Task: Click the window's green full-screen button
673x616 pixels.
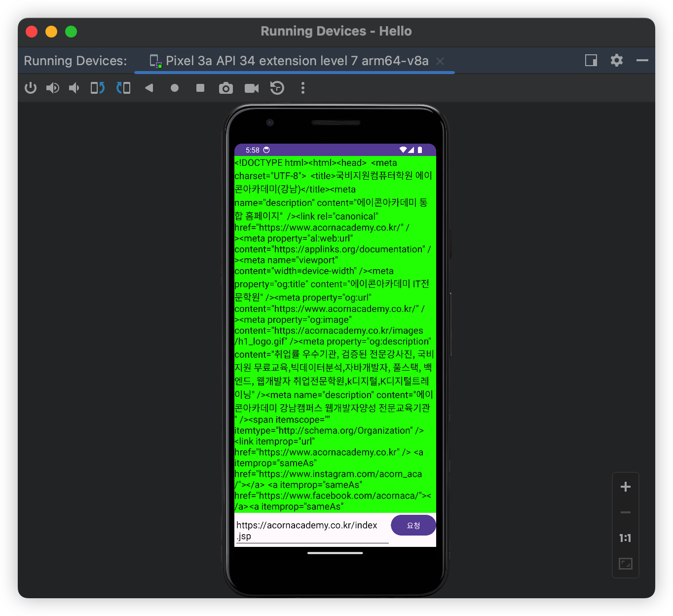Action: coord(71,32)
